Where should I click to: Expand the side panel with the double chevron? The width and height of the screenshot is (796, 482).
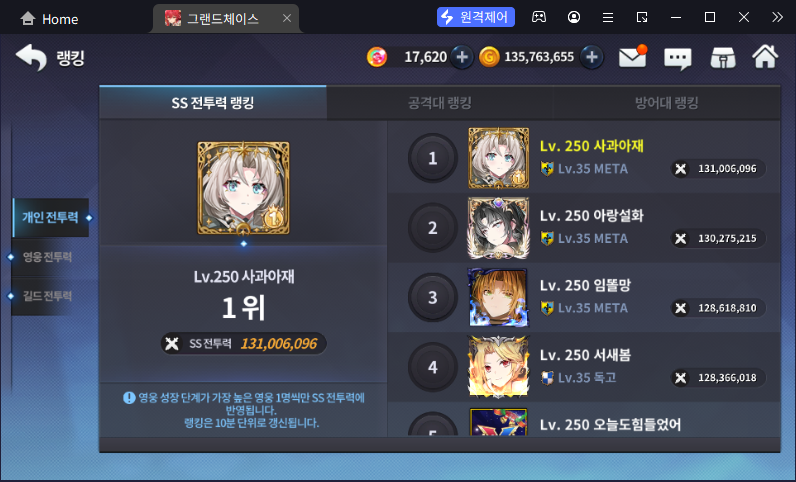point(777,17)
